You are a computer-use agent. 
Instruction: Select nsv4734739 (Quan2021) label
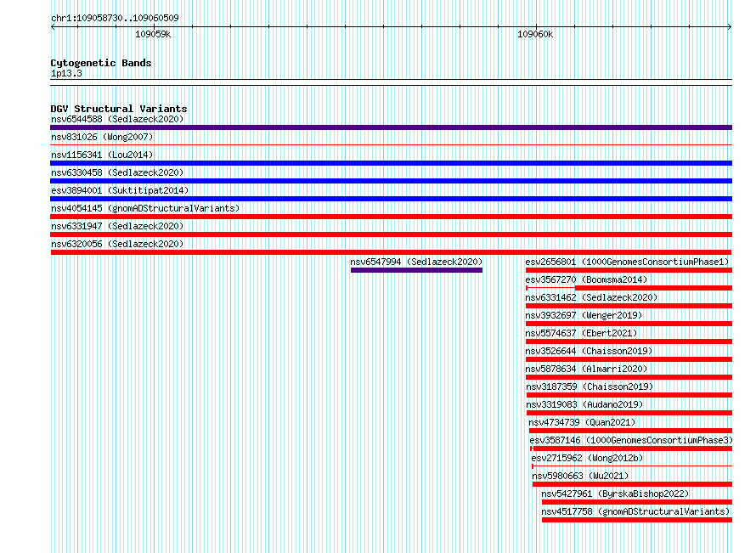582,422
